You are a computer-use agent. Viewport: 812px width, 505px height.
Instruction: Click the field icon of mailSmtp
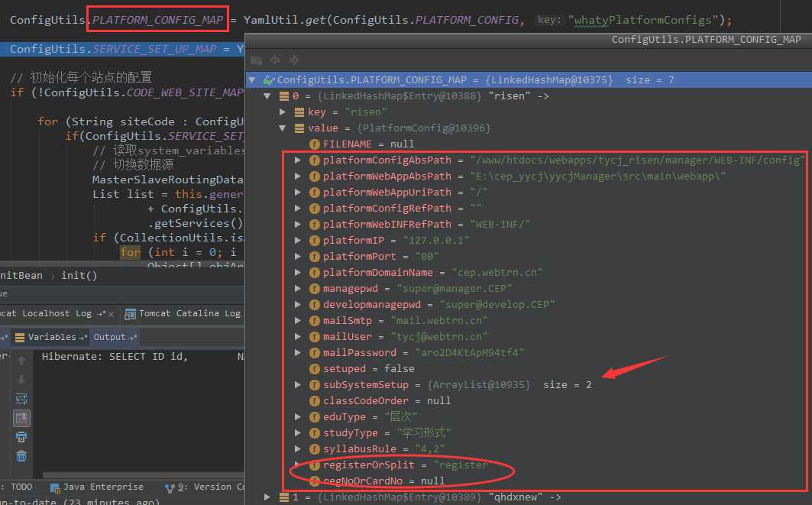315,321
